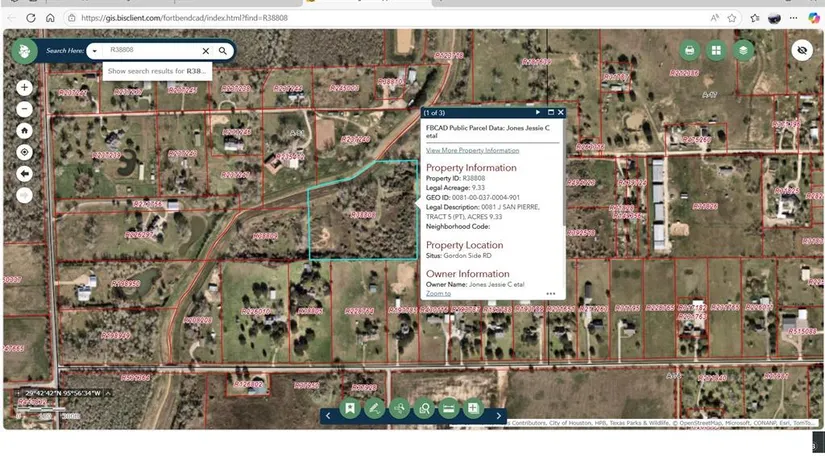Find my location on map
The width and height of the screenshot is (825, 464).
pyautogui.click(x=25, y=152)
